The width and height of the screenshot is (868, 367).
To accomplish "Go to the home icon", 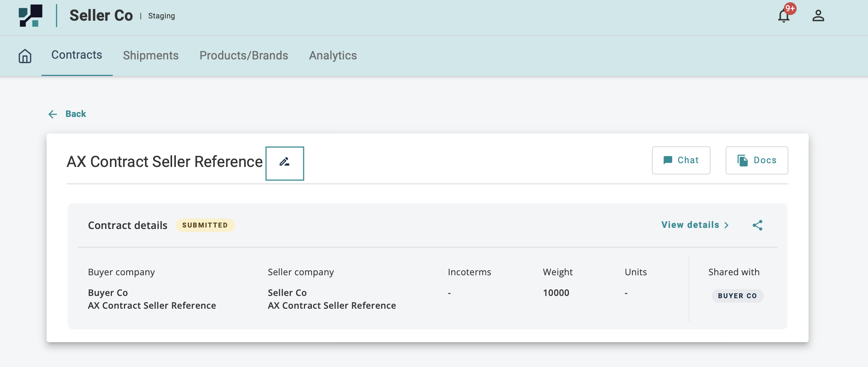I will 25,56.
